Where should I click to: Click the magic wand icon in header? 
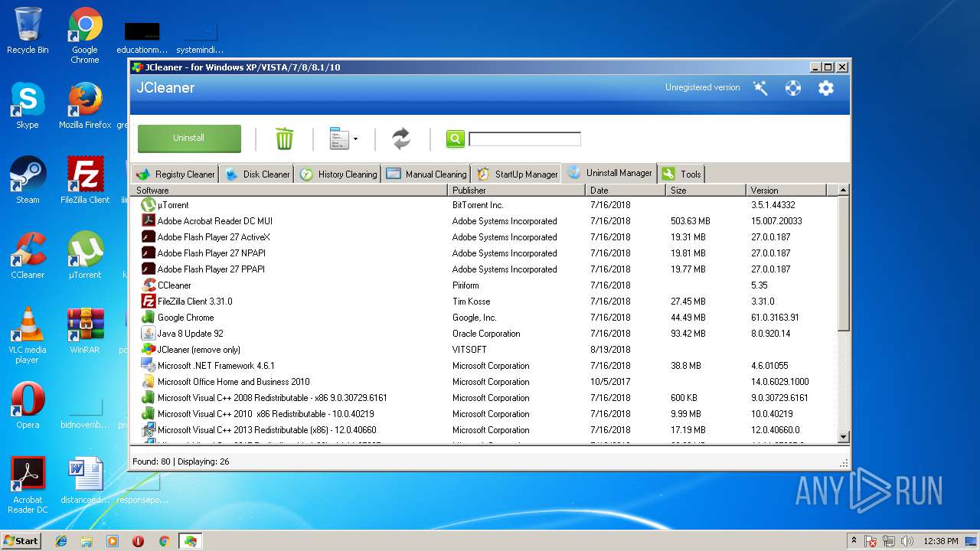coord(760,88)
